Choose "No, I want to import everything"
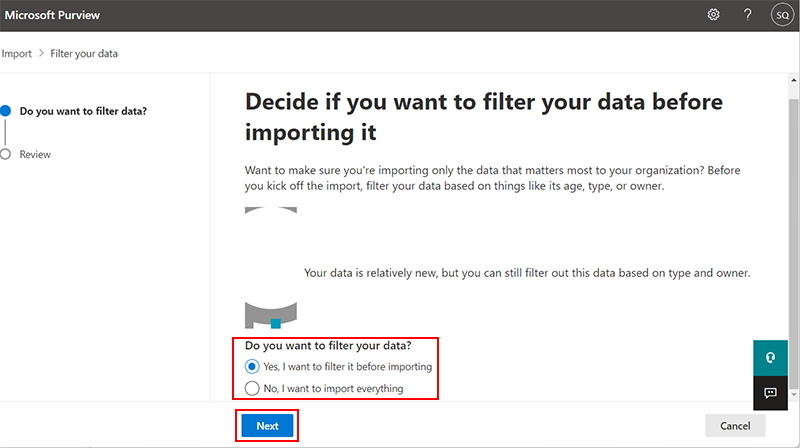800x448 pixels. (252, 388)
